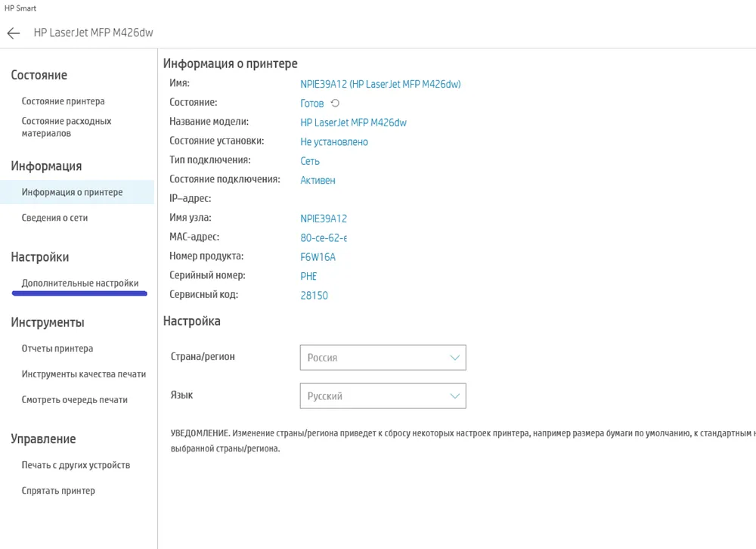Click the MAC address value
Viewport: 756px width, 549px height.
click(x=324, y=238)
